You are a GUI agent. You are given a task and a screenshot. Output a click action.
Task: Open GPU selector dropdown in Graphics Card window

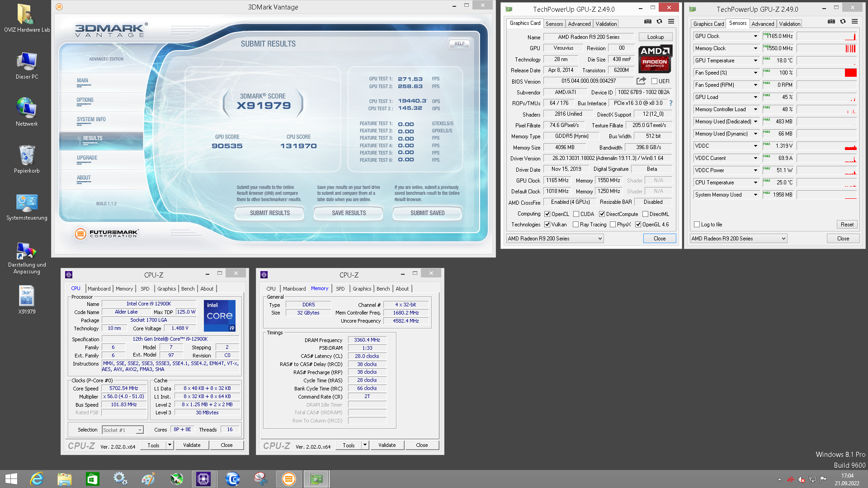[555, 239]
